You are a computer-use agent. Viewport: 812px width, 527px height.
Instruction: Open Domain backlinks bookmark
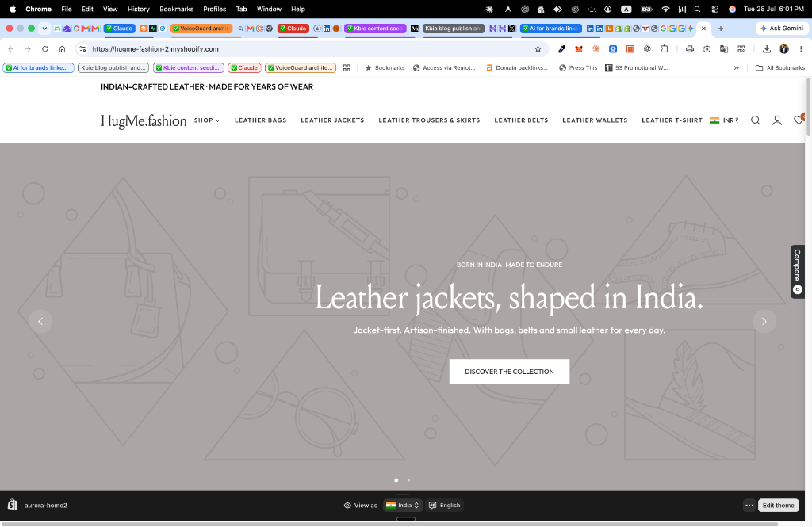[x=517, y=68]
